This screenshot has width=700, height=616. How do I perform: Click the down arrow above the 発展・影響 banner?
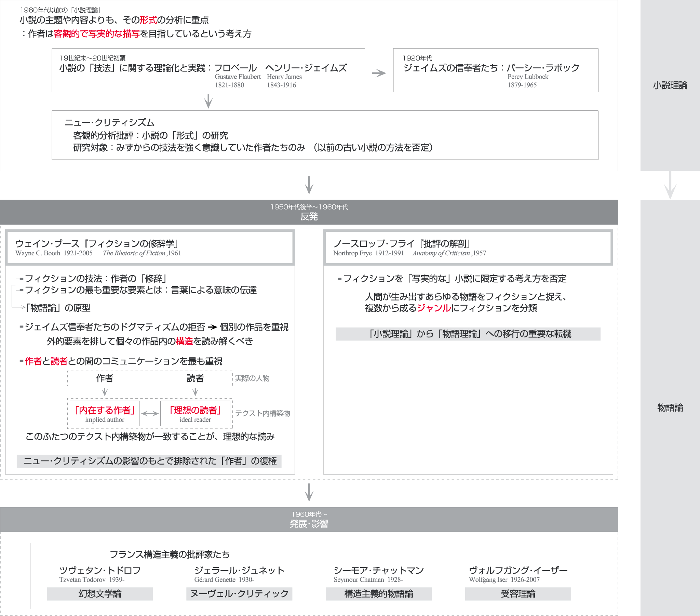(309, 492)
